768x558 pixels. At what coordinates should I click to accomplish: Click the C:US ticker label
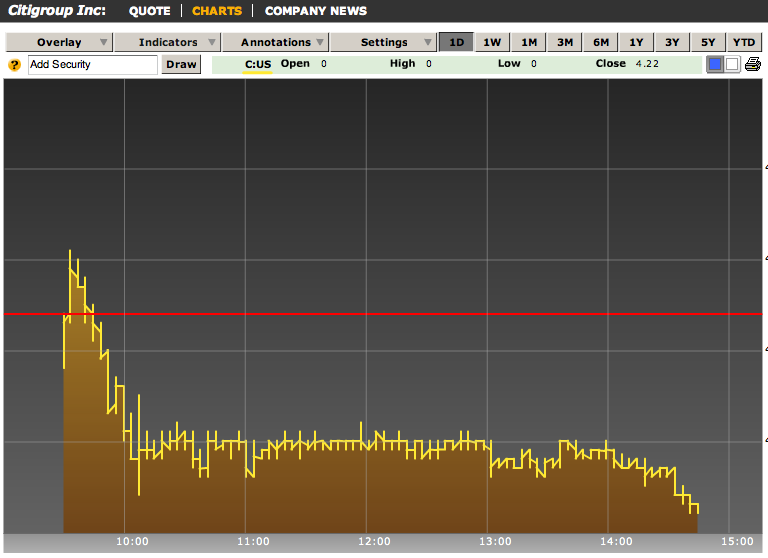258,64
